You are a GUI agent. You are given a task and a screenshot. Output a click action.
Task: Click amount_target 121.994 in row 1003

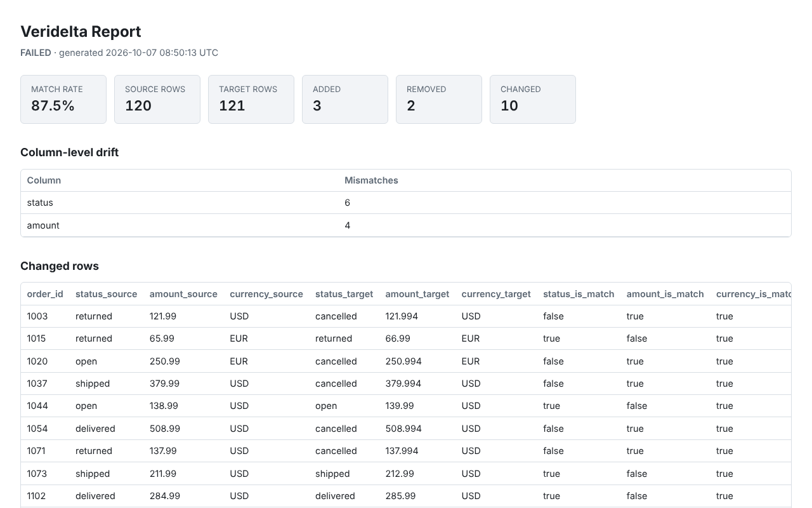click(x=402, y=316)
